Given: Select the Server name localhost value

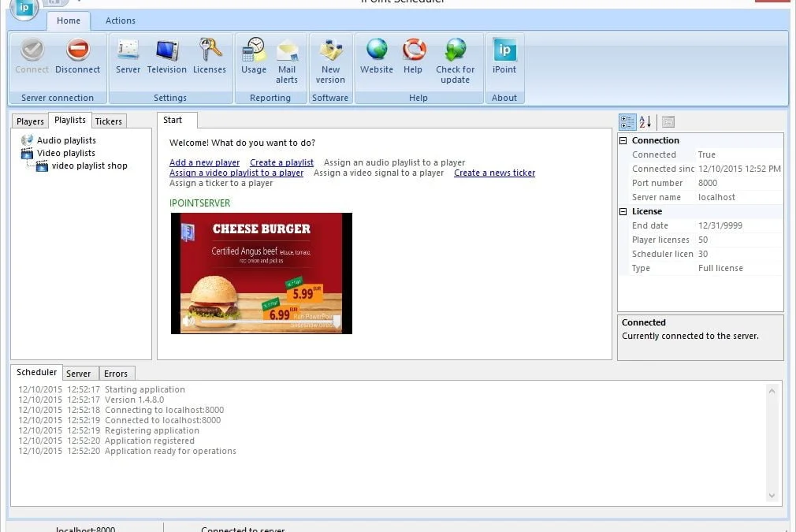Looking at the screenshot, I should [716, 198].
